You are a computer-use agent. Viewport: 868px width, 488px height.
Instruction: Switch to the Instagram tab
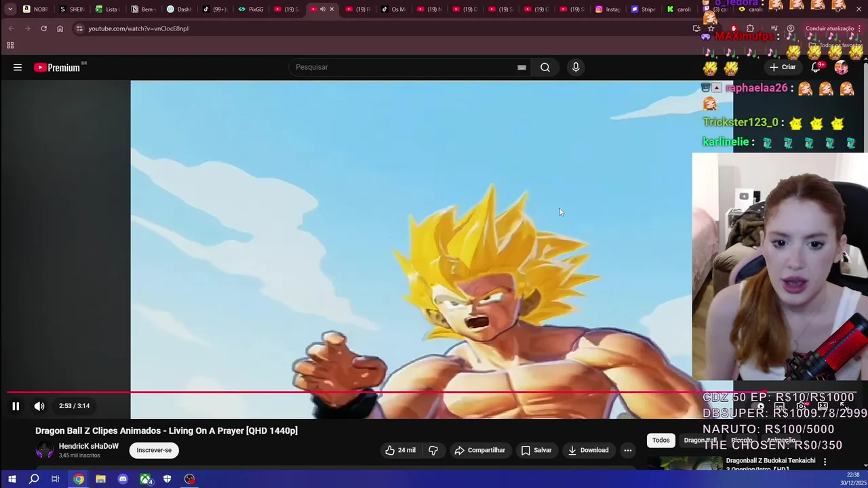click(608, 9)
